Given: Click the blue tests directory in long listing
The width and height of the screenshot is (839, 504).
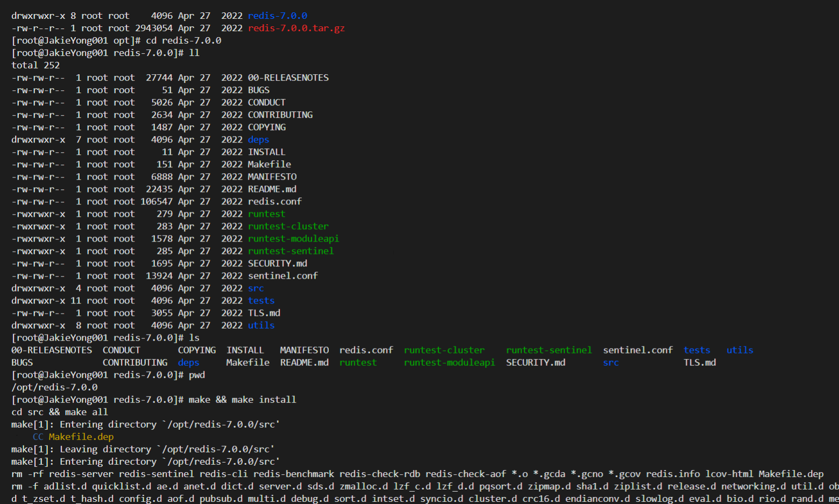Looking at the screenshot, I should point(261,300).
